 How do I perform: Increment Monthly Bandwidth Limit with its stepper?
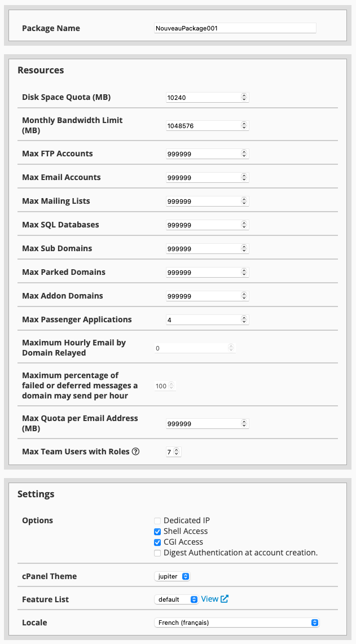244,123
